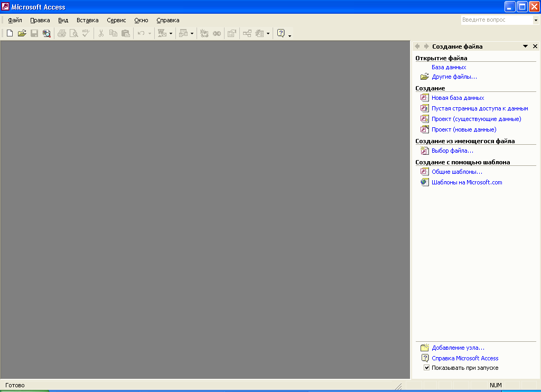The width and height of the screenshot is (541, 392).
Task: Click the Шаблоны на Microsoft.com link
Action: coord(467,182)
